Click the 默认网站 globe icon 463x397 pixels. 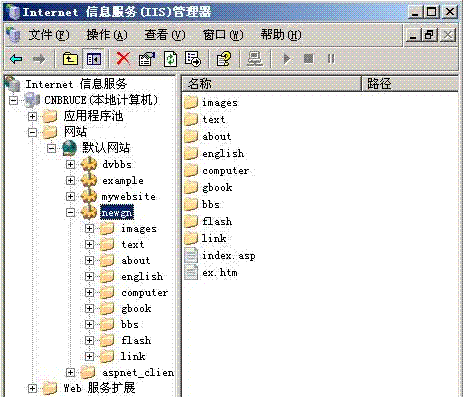(70, 148)
